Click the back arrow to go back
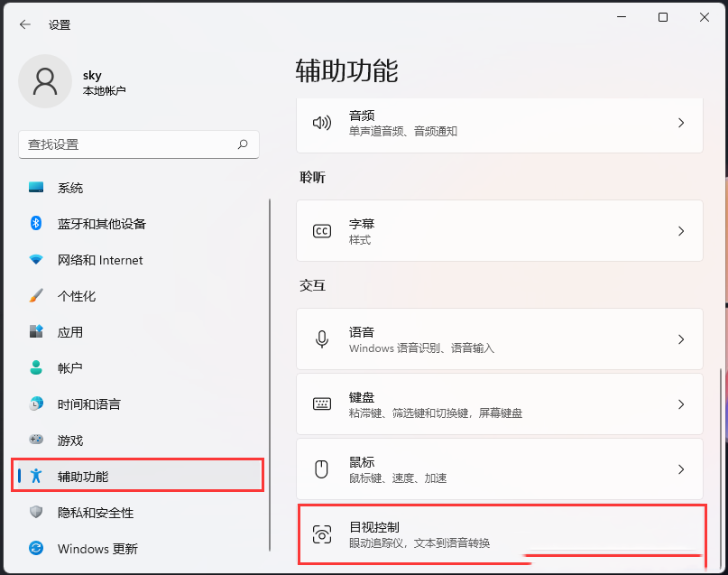The width and height of the screenshot is (728, 575). point(23,24)
